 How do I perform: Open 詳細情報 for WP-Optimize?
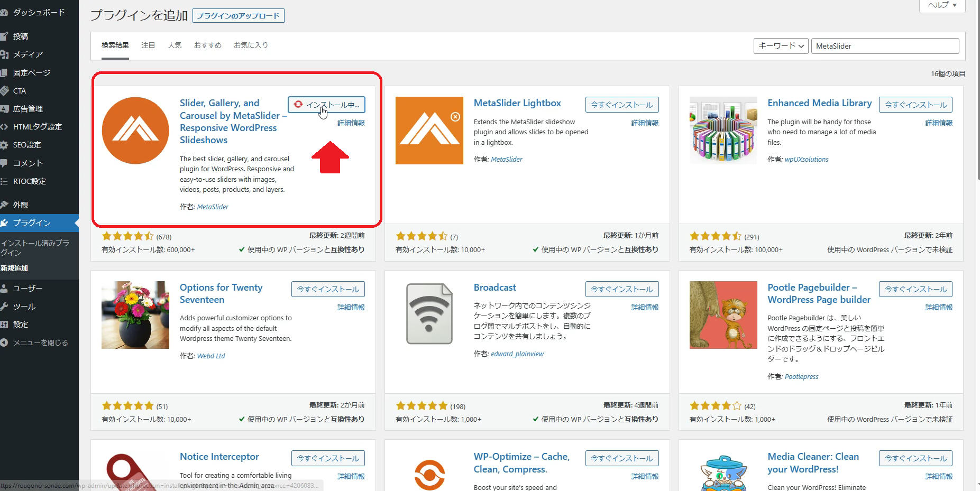(x=645, y=476)
